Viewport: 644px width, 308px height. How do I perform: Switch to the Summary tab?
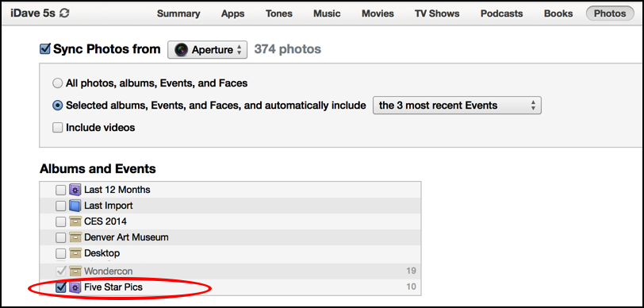pyautogui.click(x=178, y=13)
